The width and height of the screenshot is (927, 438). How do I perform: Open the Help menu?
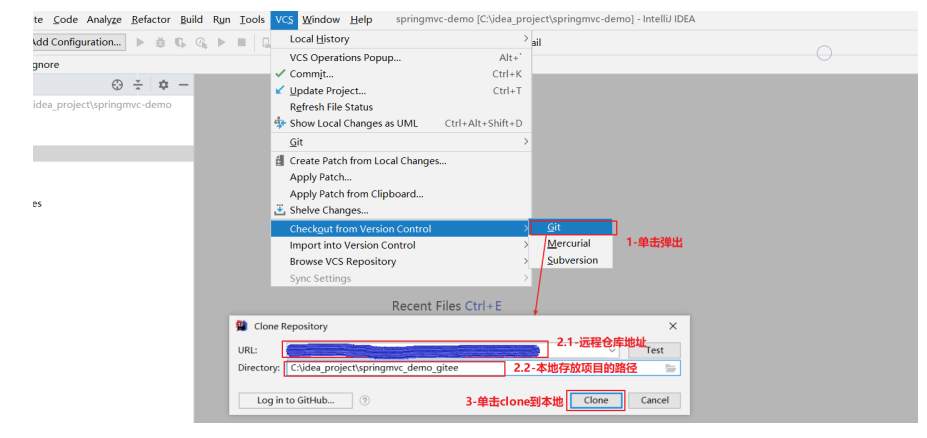click(361, 20)
